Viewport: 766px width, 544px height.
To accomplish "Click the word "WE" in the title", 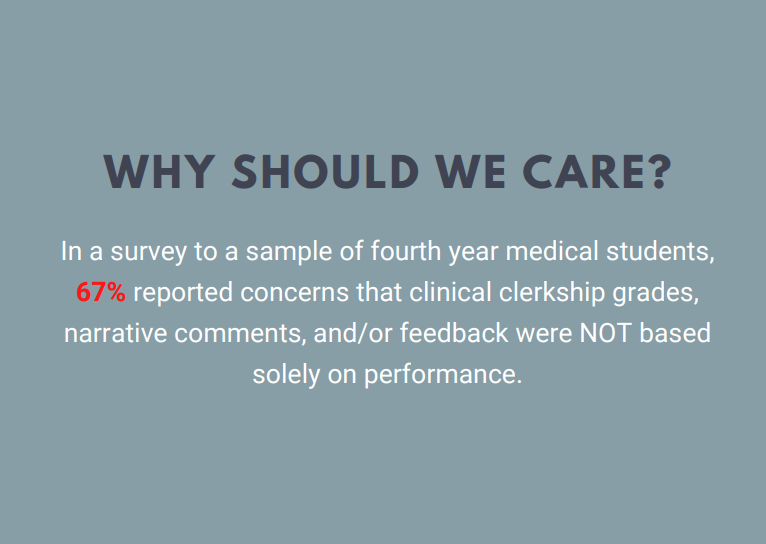I will point(470,172).
